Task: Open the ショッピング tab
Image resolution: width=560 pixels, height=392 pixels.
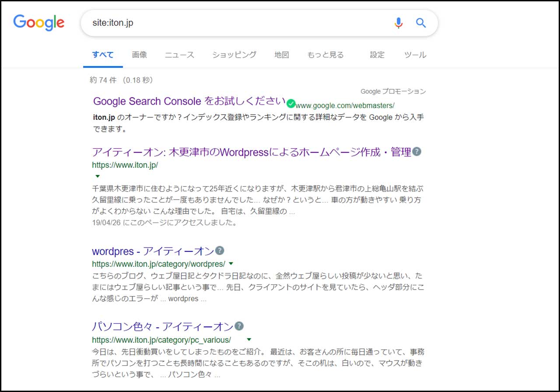Action: (x=234, y=55)
